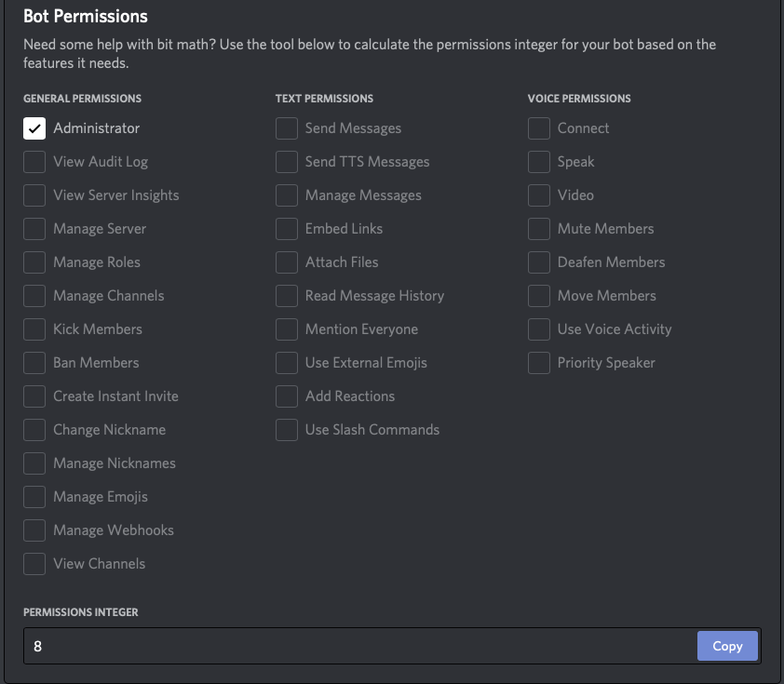Screen dimensions: 784x684
Task: Uncheck the Administrator permission checkbox
Action: coord(34,128)
